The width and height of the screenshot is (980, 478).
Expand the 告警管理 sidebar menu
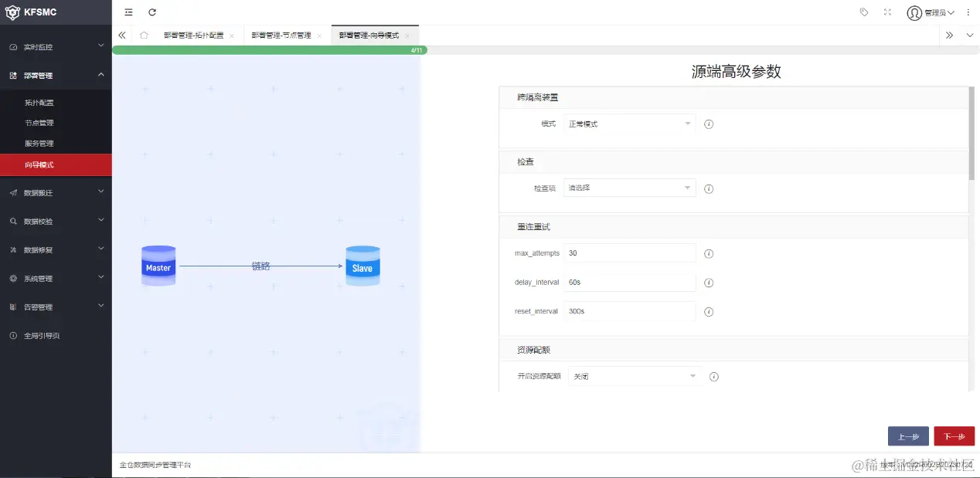56,307
